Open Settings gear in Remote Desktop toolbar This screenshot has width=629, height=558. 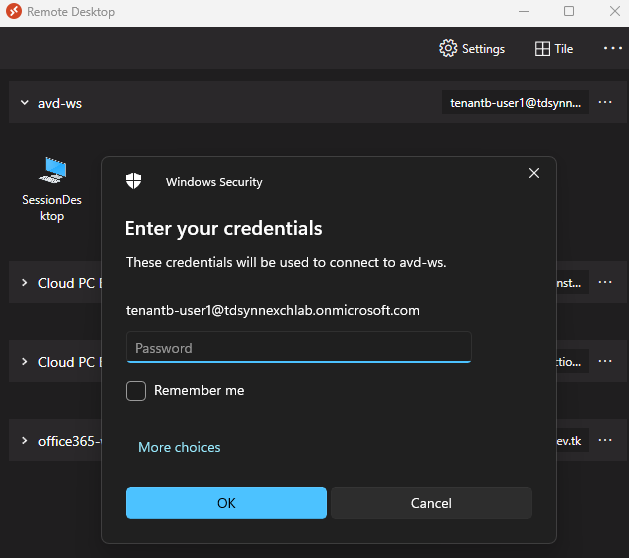click(472, 49)
